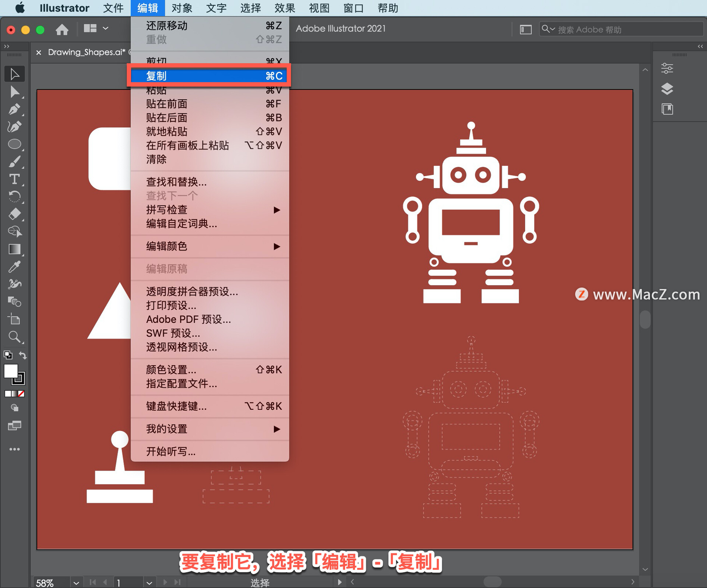Click default fill and stroke icon
The width and height of the screenshot is (707, 588).
pyautogui.click(x=8, y=355)
